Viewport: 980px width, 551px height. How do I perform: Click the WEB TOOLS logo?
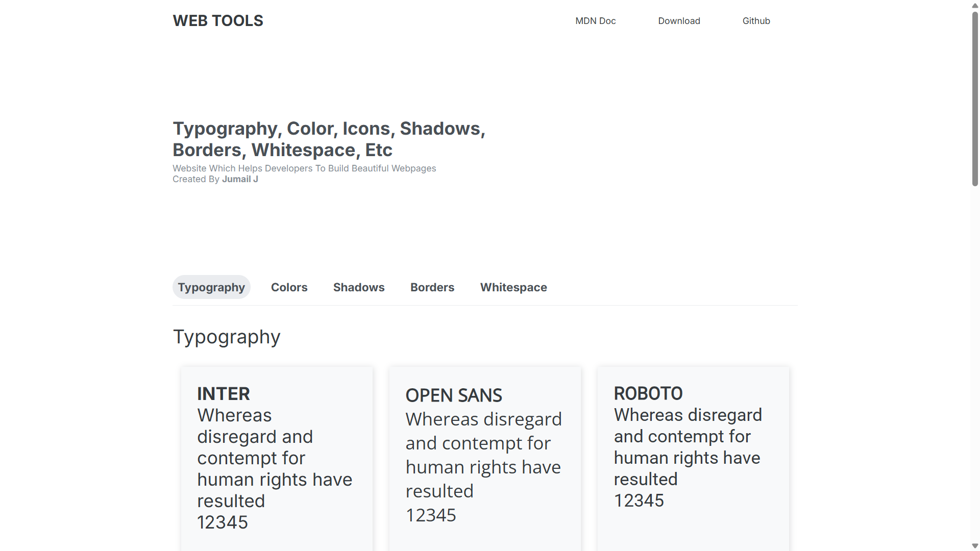(218, 21)
